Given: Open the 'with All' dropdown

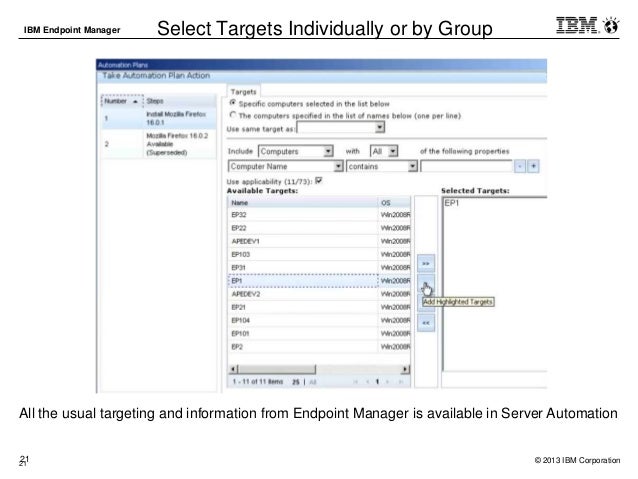Looking at the screenshot, I should [x=393, y=151].
